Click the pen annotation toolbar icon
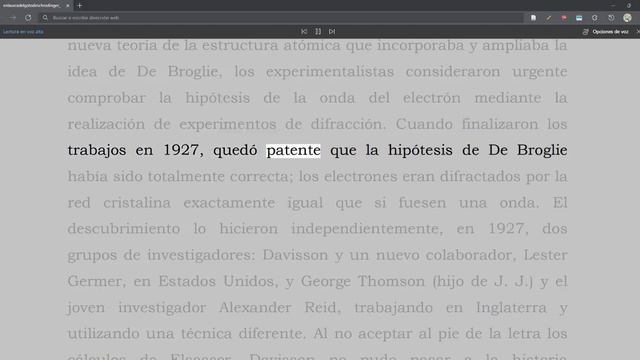Screen dimensions: 640x360 [x=549, y=18]
